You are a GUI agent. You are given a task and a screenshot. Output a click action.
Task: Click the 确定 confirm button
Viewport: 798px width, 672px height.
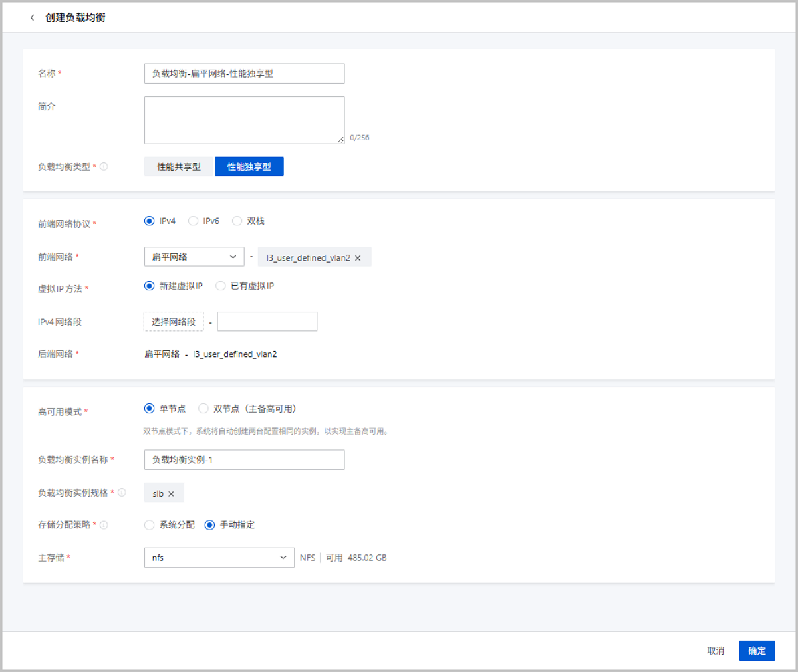pos(757,651)
